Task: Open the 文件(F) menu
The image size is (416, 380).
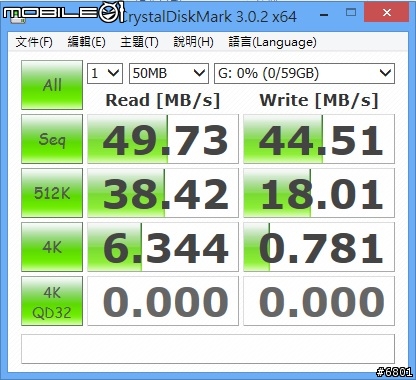Action: click(34, 42)
